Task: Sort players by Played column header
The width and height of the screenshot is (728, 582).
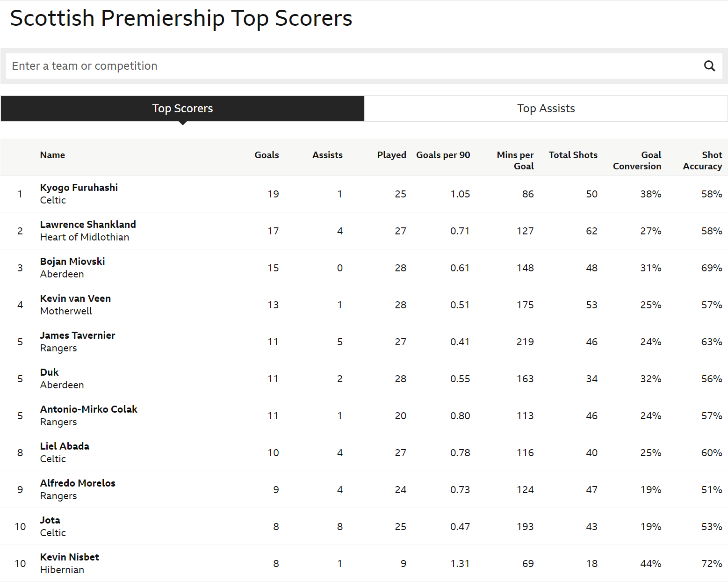Action: coord(391,155)
